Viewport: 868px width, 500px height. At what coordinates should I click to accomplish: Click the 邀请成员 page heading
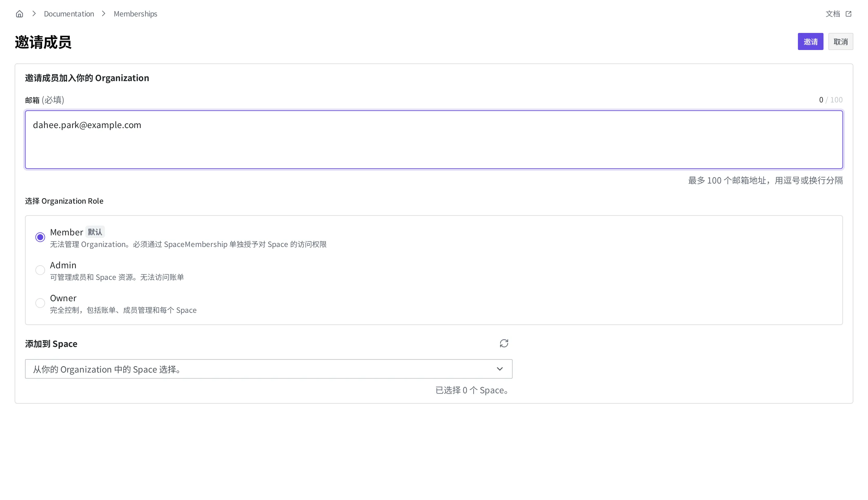pyautogui.click(x=43, y=42)
